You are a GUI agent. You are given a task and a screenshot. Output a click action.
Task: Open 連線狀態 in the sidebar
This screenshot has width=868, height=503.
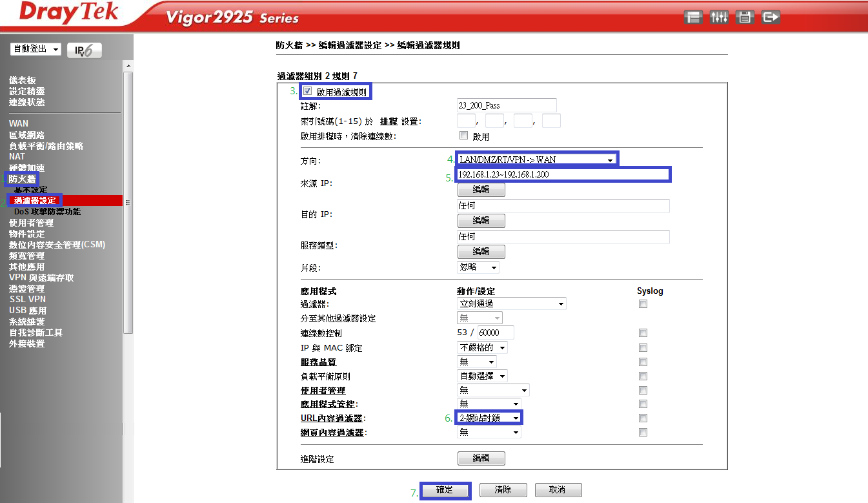point(27,102)
